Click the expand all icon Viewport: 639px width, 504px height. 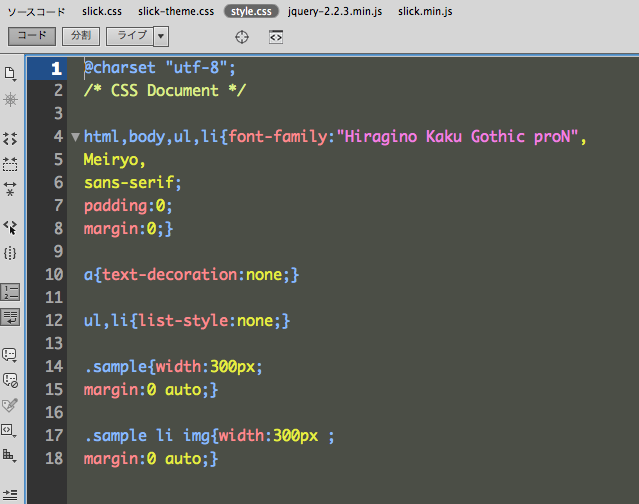point(10,189)
